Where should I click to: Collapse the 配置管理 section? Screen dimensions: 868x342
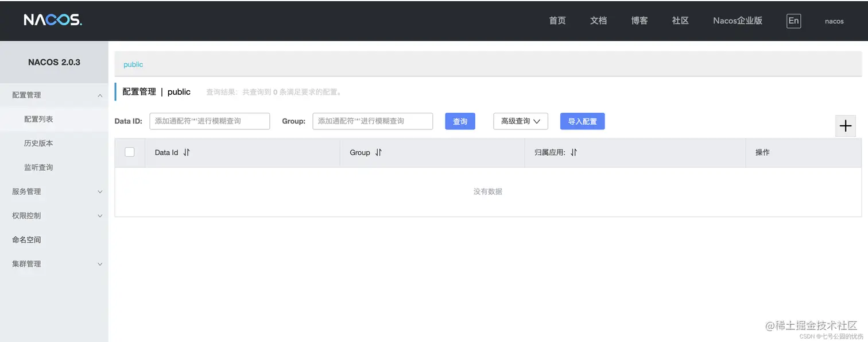pyautogui.click(x=26, y=94)
